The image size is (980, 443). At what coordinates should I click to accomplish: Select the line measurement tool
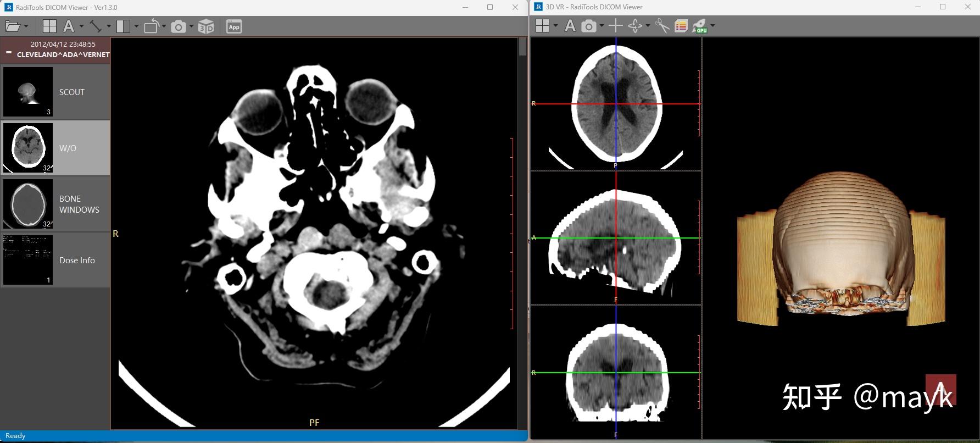(x=96, y=26)
